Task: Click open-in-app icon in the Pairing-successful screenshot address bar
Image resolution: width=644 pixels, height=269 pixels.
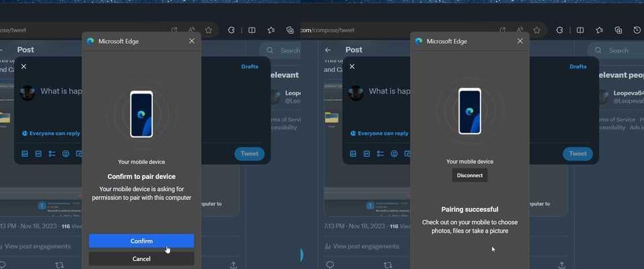Action: [x=502, y=30]
